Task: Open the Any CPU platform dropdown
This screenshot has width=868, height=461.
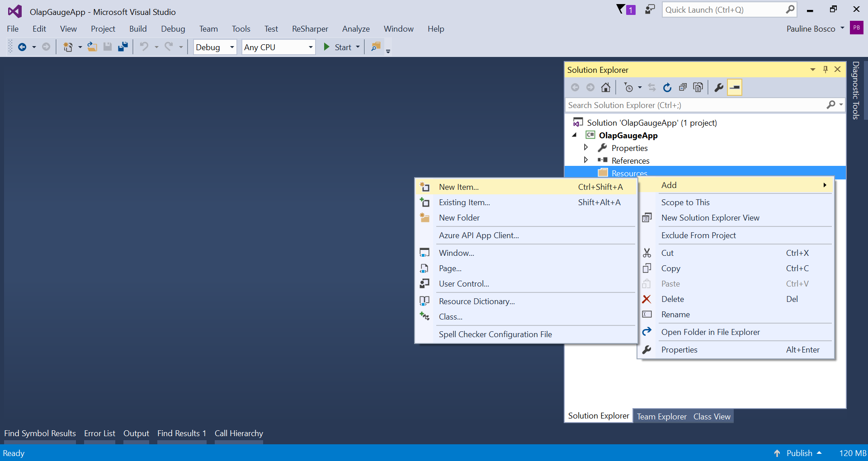Action: tap(278, 47)
